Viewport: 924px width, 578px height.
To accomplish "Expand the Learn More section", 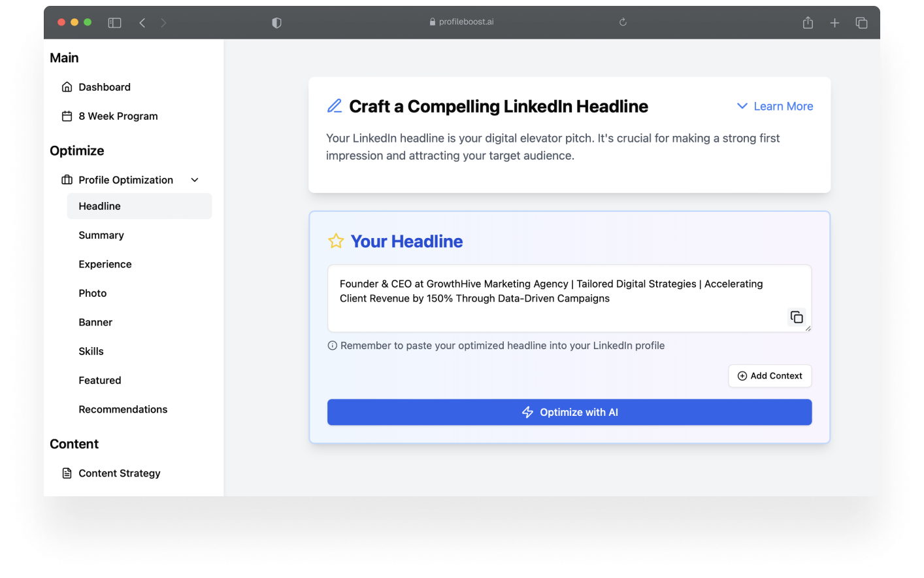I will [x=775, y=107].
